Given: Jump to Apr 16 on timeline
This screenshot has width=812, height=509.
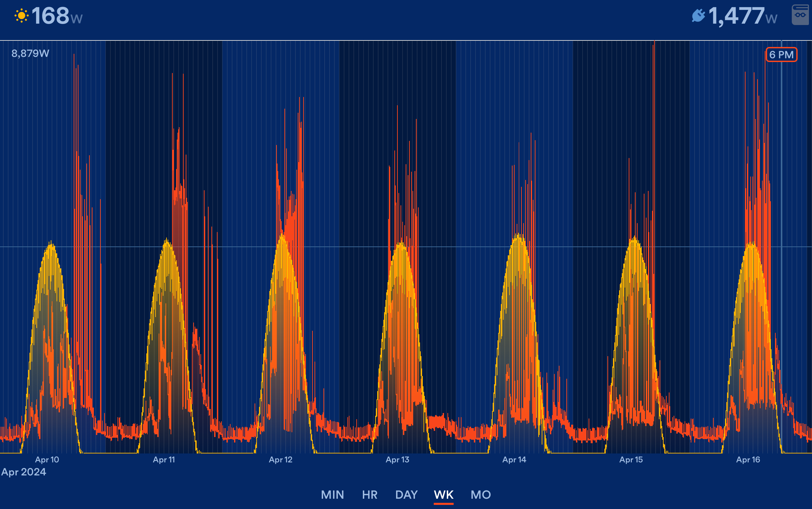Looking at the screenshot, I should (x=748, y=460).
